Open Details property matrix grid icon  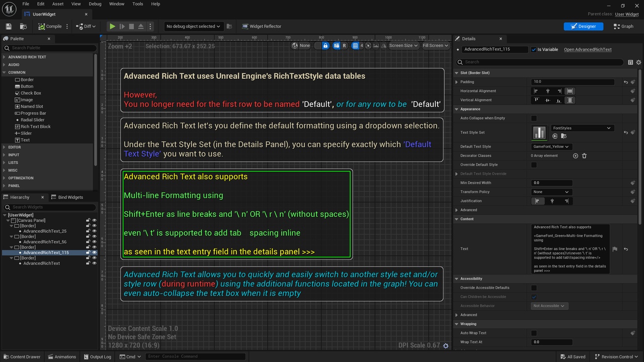[630, 62]
